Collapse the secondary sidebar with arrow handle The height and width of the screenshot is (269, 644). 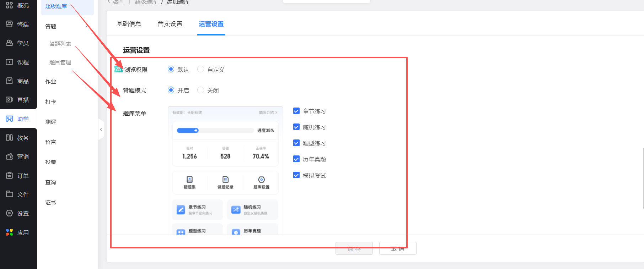tap(101, 130)
